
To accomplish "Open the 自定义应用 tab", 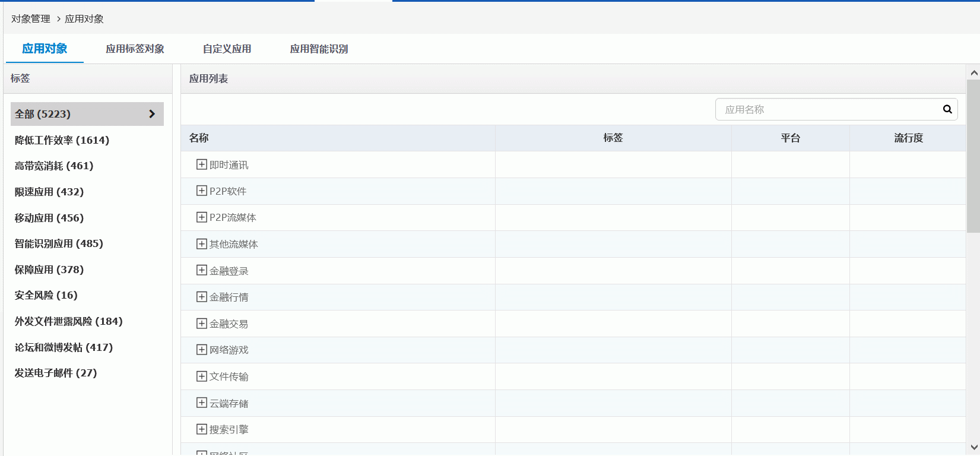I will click(x=227, y=49).
